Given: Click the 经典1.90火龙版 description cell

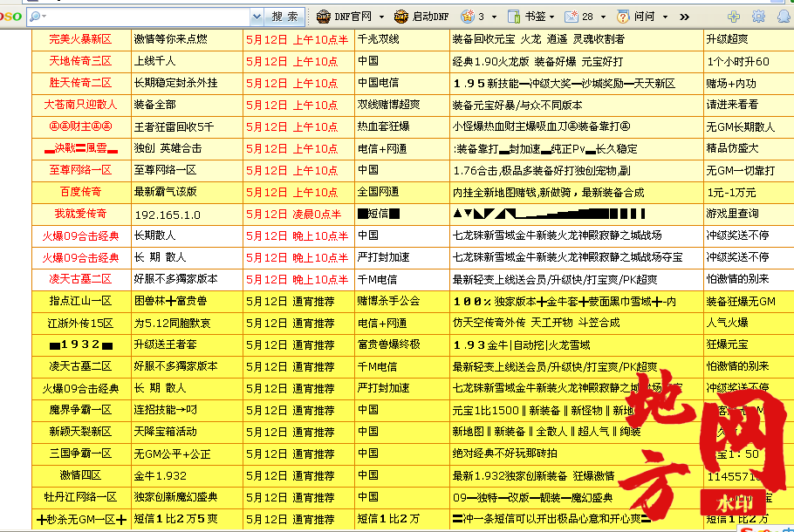Looking at the screenshot, I should [537, 62].
